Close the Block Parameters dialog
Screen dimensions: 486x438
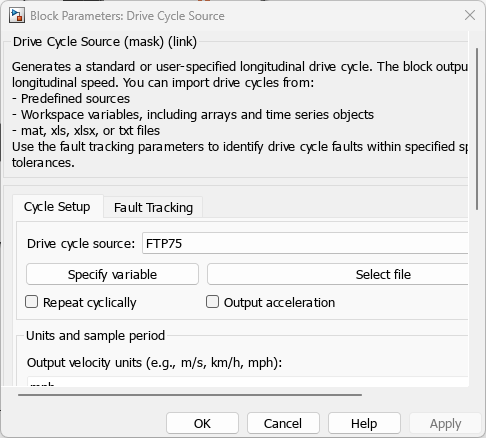[x=470, y=15]
